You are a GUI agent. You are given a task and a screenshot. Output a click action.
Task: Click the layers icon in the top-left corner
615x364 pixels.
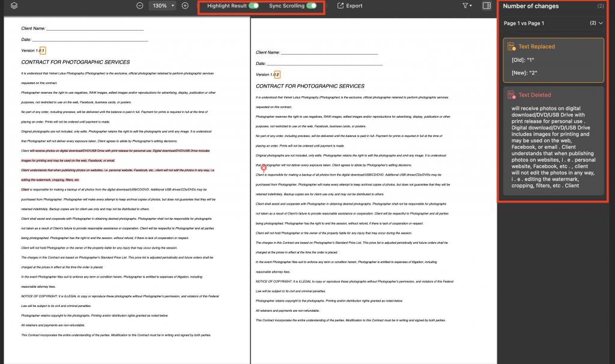pyautogui.click(x=15, y=5)
